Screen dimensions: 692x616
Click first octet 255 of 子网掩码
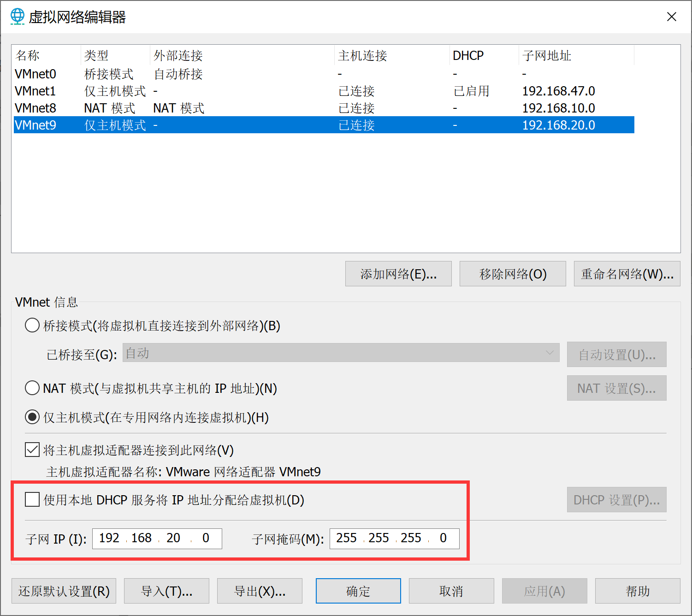coord(347,538)
